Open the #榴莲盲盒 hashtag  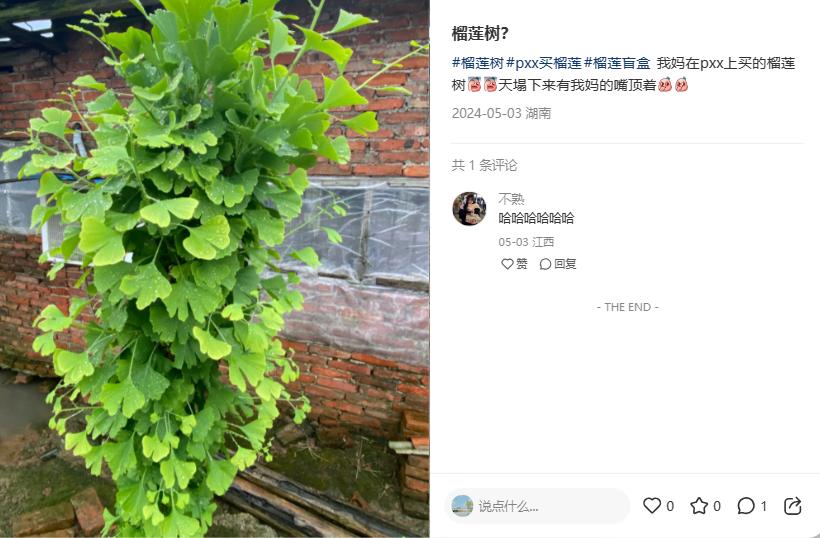pos(617,63)
